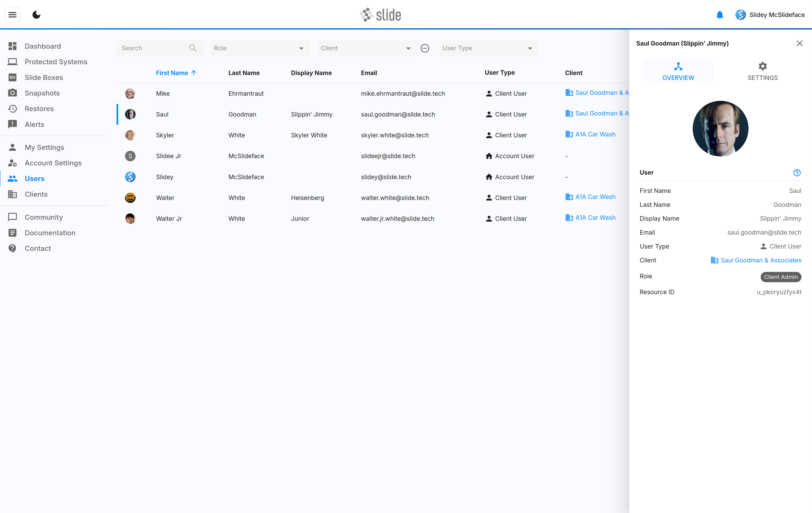Click the slide logo at top

point(380,15)
